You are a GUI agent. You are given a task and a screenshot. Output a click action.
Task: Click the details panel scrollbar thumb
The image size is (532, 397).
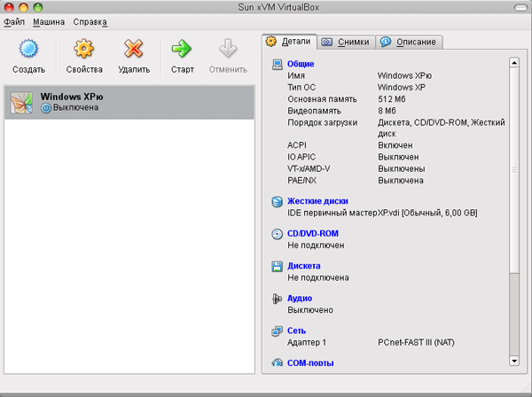(514, 170)
